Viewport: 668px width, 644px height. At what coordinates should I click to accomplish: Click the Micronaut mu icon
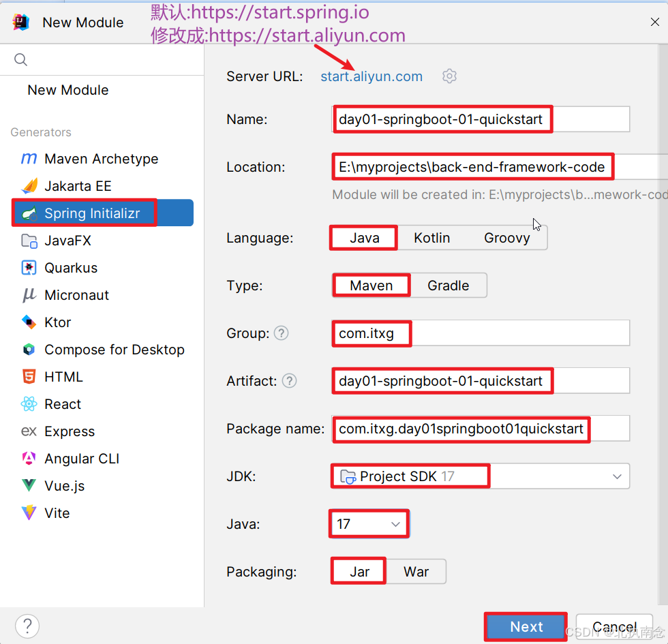(29, 295)
